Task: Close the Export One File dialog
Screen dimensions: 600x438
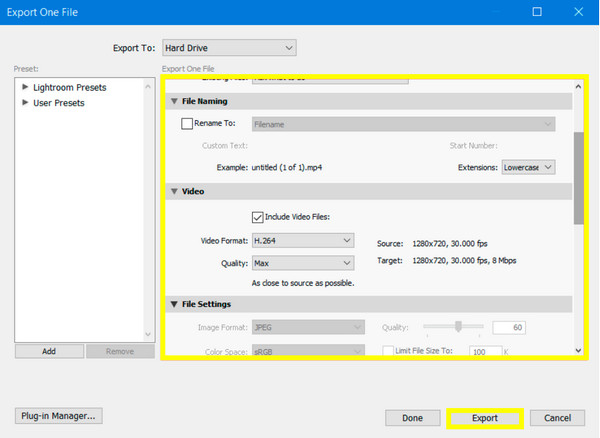Action: (x=579, y=12)
